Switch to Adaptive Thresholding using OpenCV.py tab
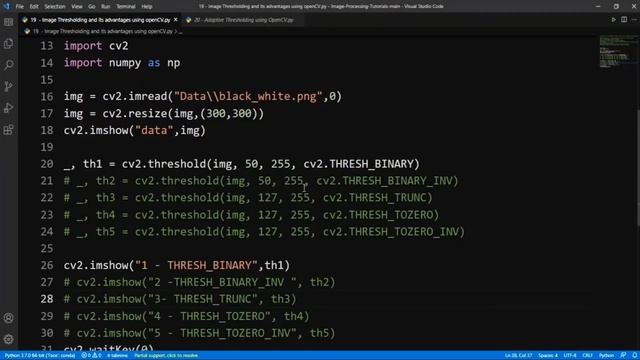 (243, 20)
